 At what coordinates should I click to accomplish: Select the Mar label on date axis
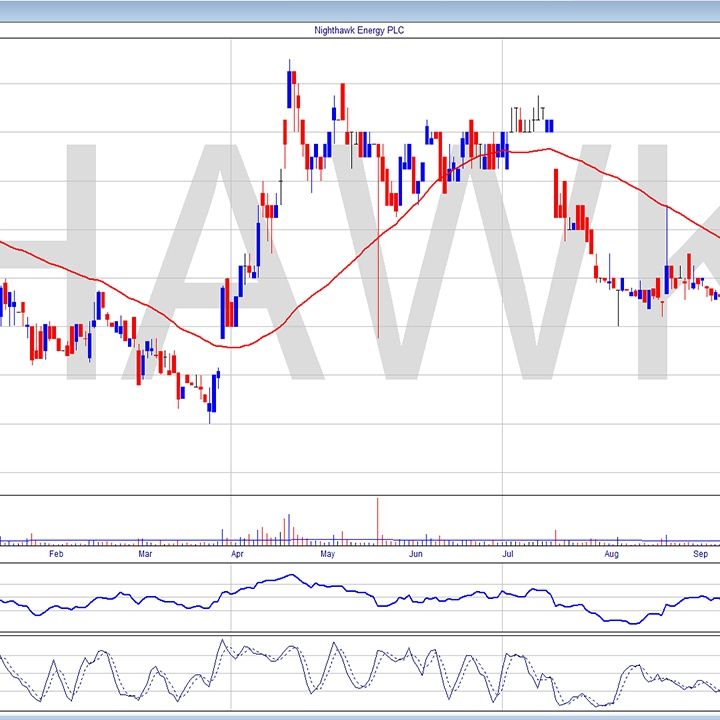click(145, 553)
